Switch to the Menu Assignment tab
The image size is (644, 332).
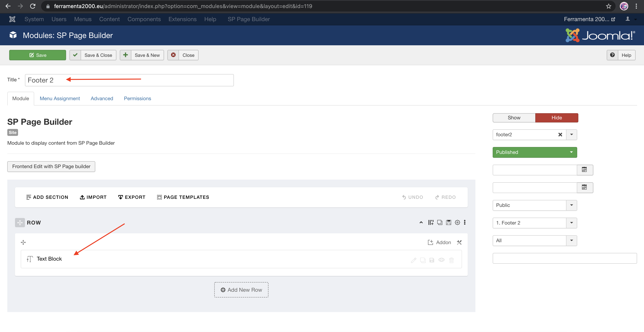pos(60,98)
